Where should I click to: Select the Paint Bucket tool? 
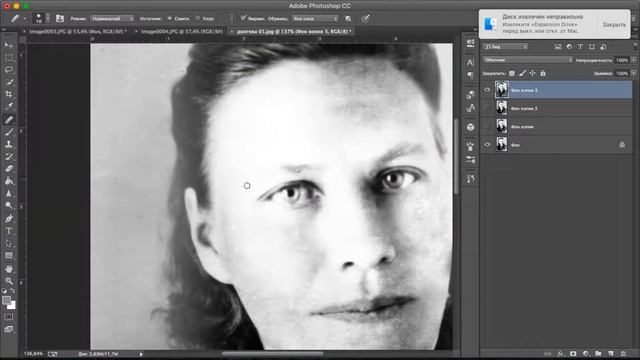pyautogui.click(x=9, y=181)
